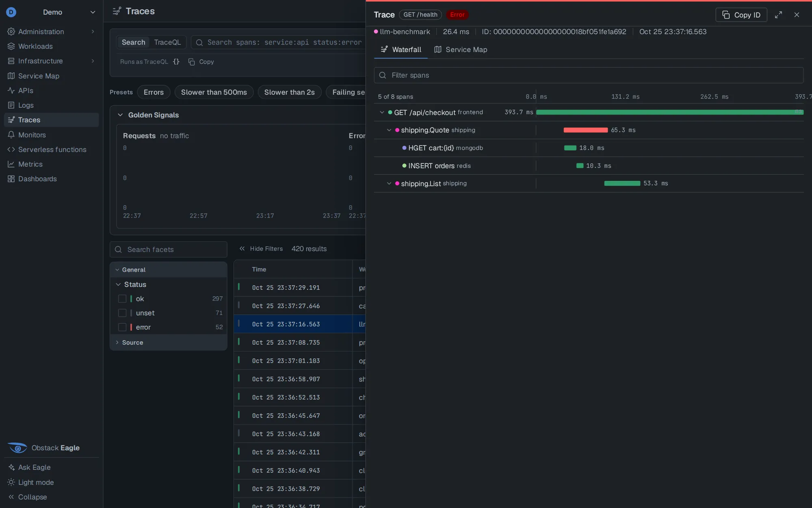The width and height of the screenshot is (812, 508).
Task: Open the Logs sidebar icon
Action: pos(11,105)
